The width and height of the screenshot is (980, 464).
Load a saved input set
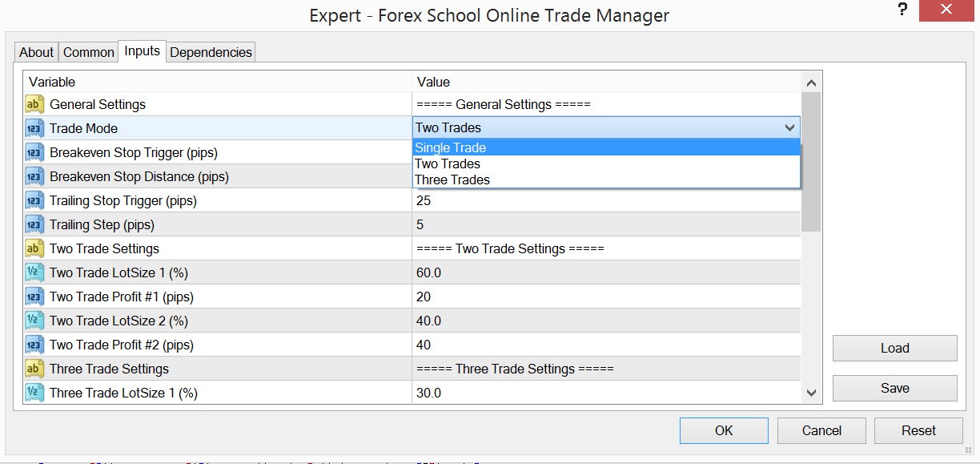point(894,348)
